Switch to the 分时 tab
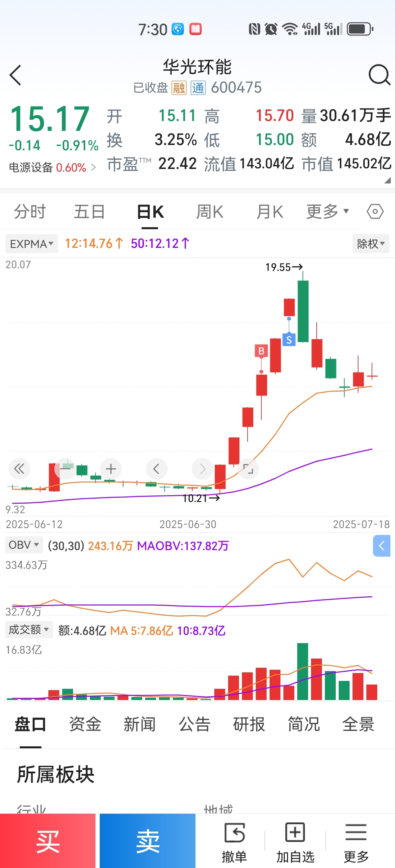This screenshot has height=868, width=395. (30, 212)
